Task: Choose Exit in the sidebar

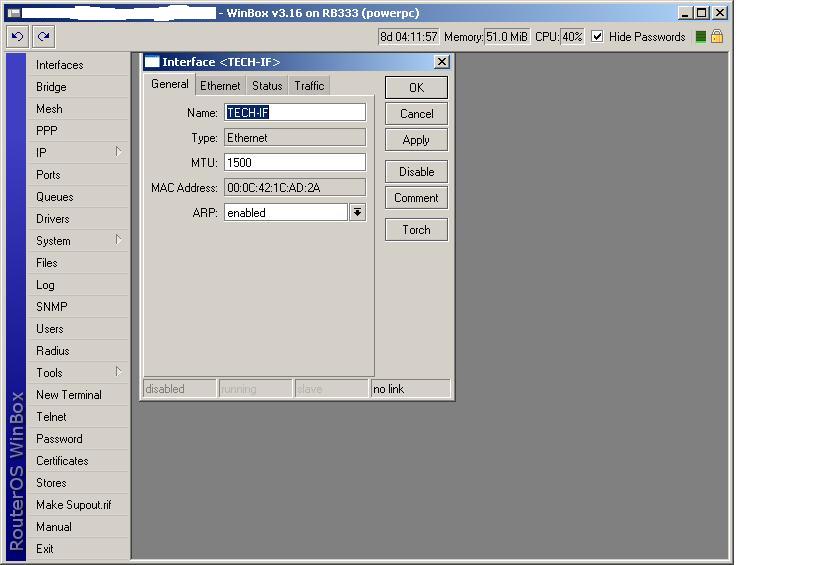Action: [x=78, y=548]
